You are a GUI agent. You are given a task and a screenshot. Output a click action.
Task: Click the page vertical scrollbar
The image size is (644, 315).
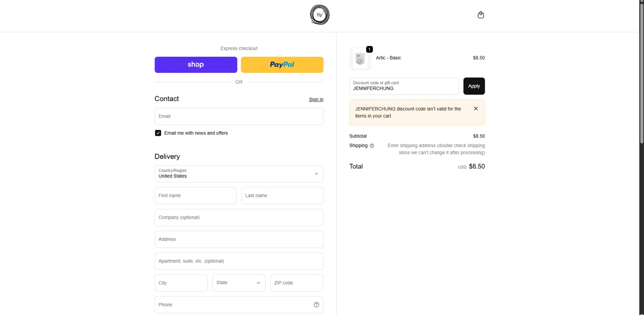(642, 73)
